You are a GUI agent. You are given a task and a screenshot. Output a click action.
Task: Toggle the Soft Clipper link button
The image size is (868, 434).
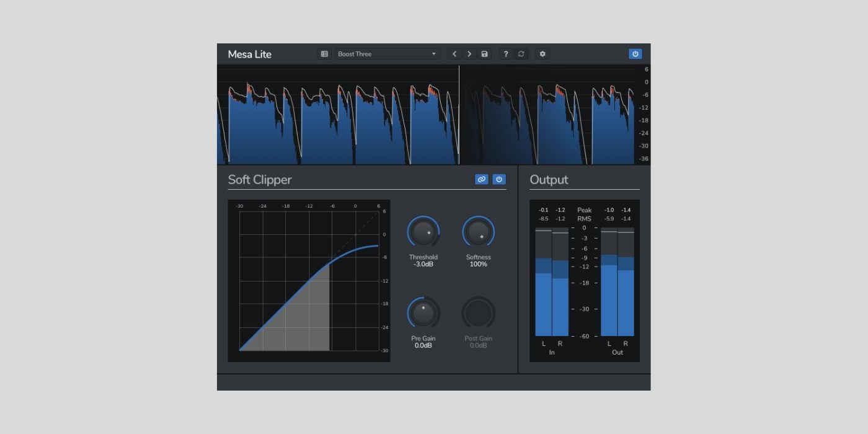point(481,179)
